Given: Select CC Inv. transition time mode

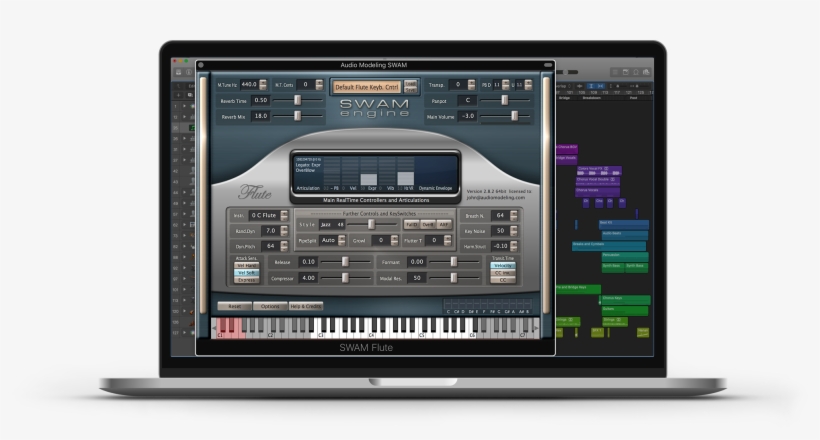Looking at the screenshot, I should (503, 273).
